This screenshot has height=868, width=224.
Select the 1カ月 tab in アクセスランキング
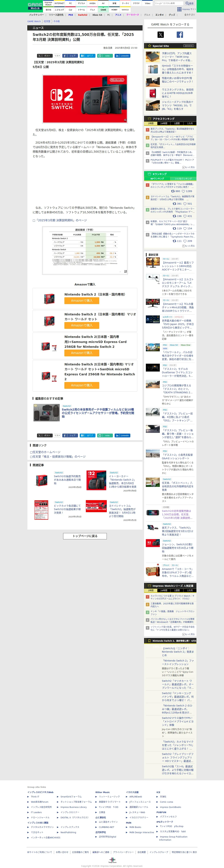click(190, 123)
